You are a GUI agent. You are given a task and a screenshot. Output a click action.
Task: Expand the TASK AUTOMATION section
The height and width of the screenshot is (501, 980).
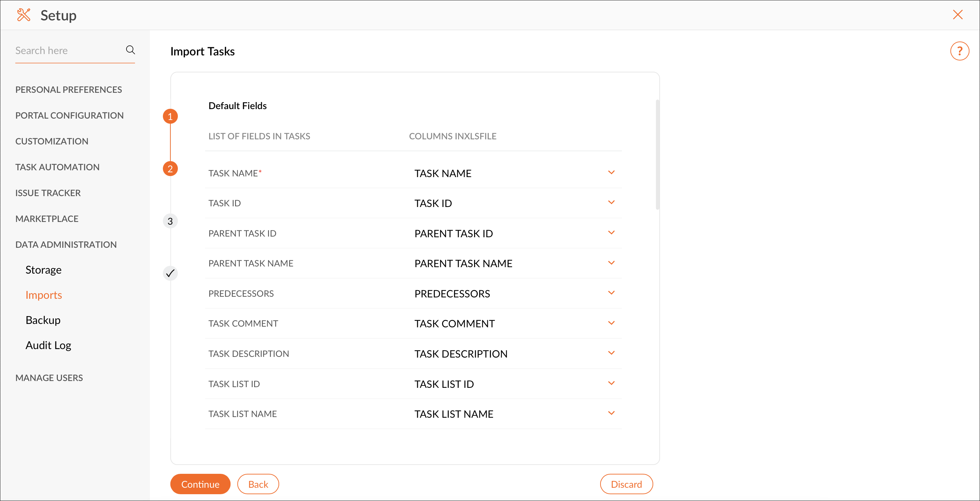[x=57, y=167]
